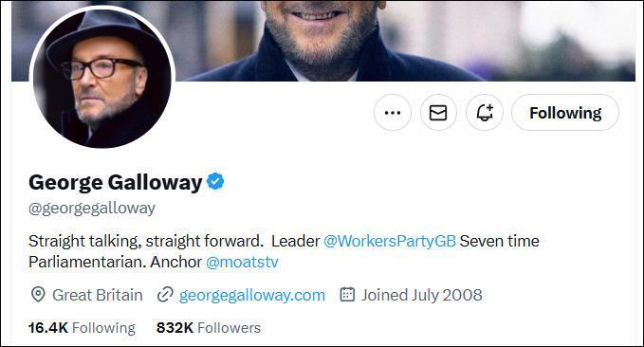The height and width of the screenshot is (347, 644).
Task: Open the @WorkersPartyGB mention link
Action: [390, 241]
